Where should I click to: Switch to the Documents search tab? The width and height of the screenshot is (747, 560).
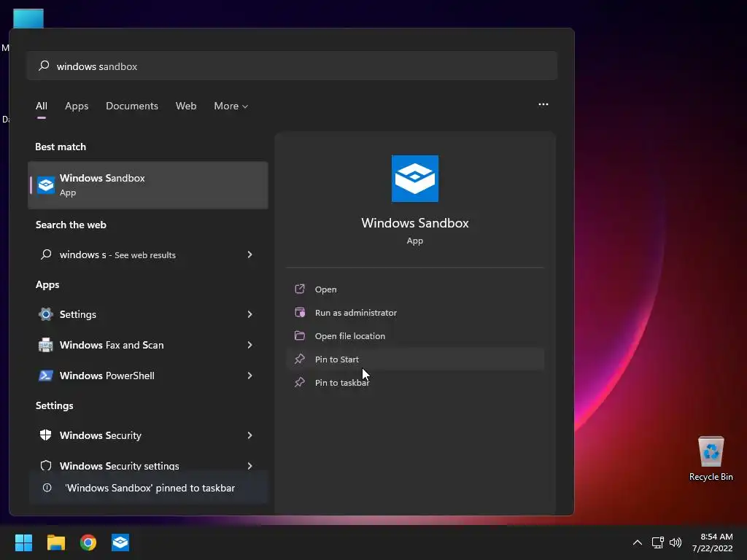point(132,106)
